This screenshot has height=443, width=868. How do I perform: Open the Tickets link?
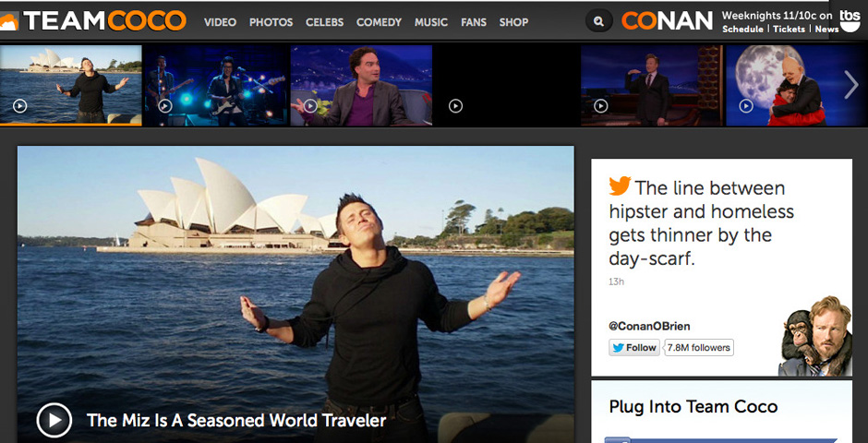click(789, 30)
